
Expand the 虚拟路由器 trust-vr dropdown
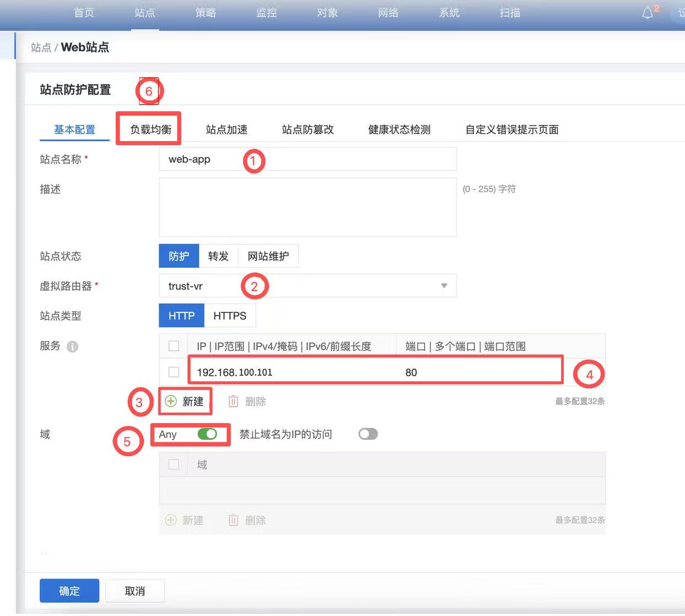coord(443,286)
